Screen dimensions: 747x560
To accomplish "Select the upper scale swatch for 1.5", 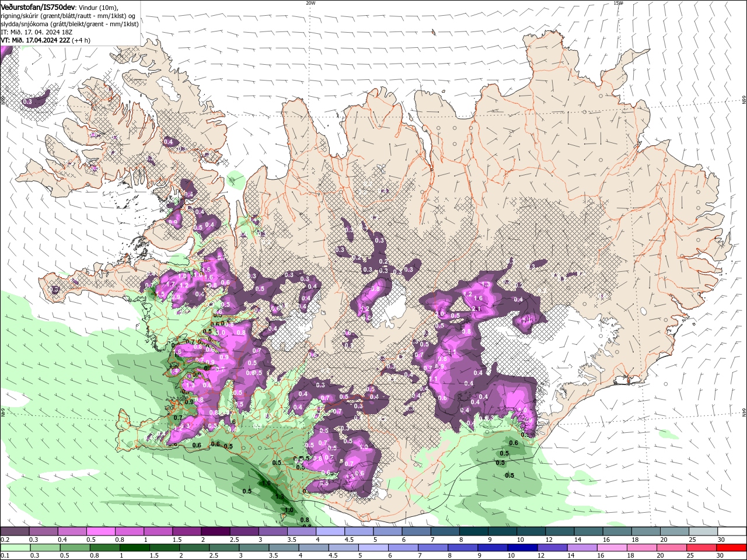I will point(186,531).
